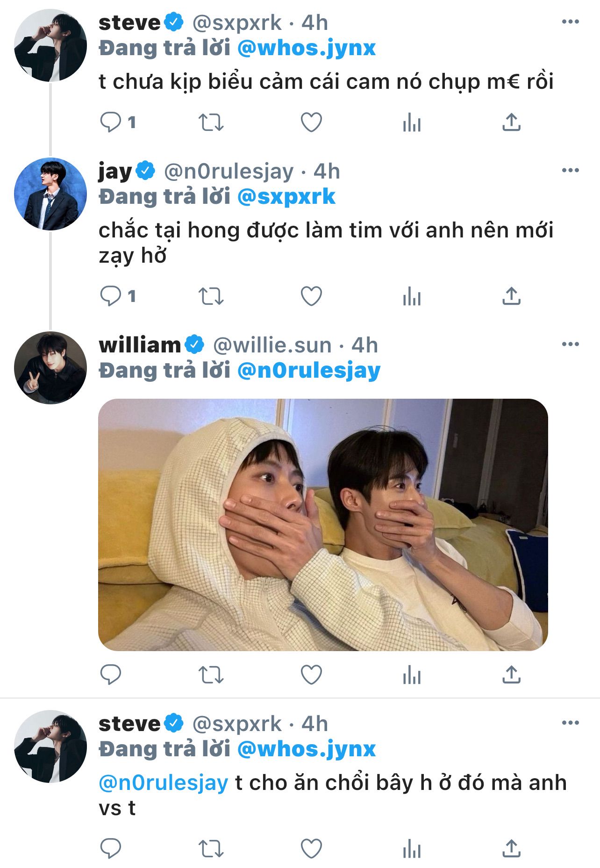The width and height of the screenshot is (600, 868).
Task: Open more options menu on william's tweet
Action: [571, 344]
